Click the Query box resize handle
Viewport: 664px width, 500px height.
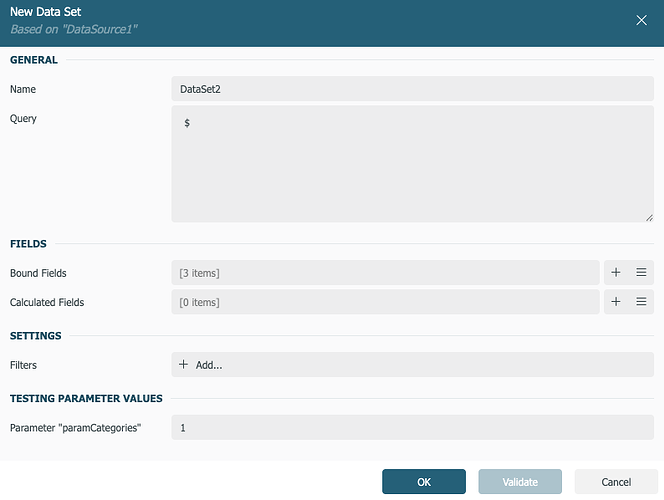[648, 217]
